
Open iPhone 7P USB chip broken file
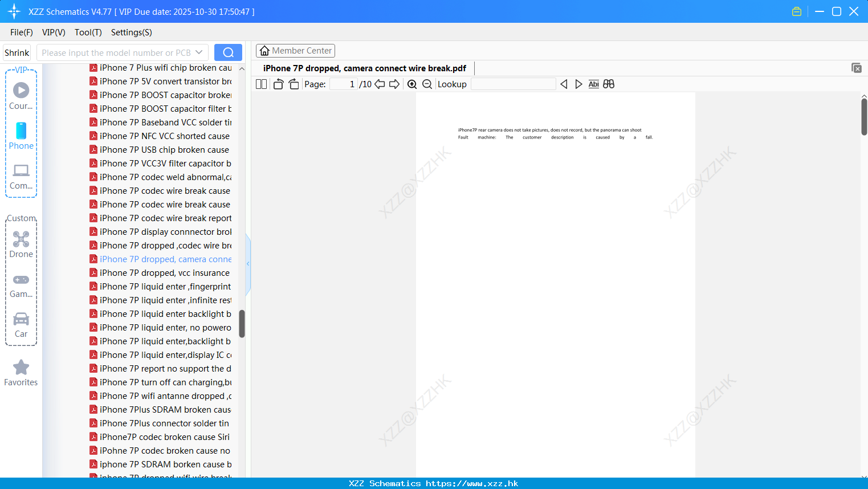point(160,150)
